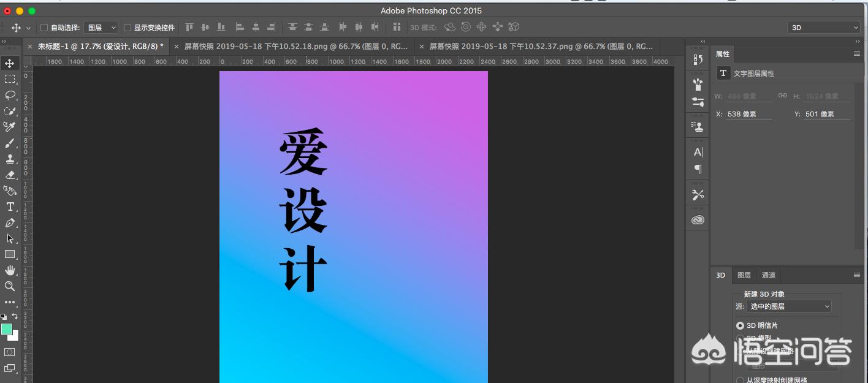Select the Lasso tool
The image size is (868, 383).
coord(9,94)
